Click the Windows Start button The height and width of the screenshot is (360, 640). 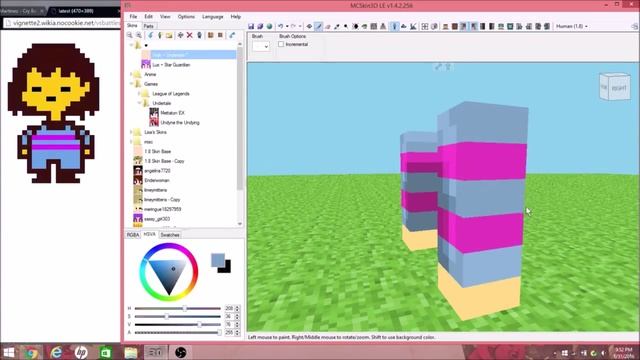tap(9, 352)
